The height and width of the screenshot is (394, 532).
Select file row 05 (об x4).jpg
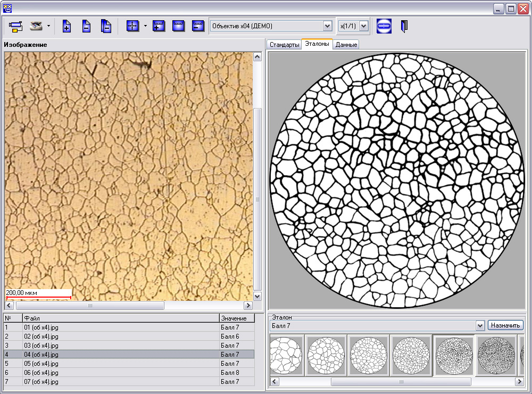click(129, 364)
